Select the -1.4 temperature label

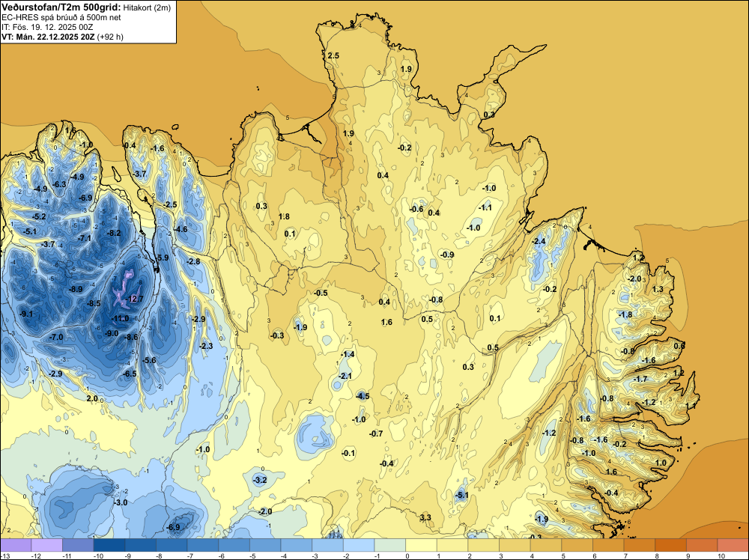(348, 354)
